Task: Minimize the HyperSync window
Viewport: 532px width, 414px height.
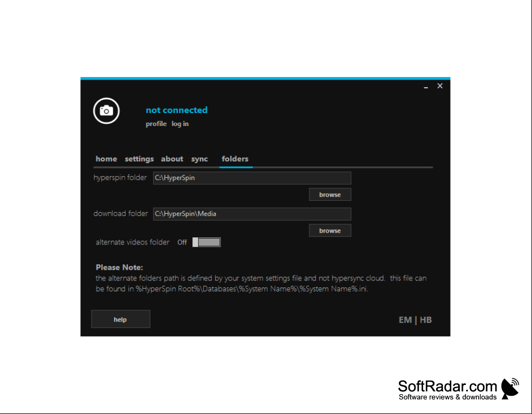Action: coord(426,87)
